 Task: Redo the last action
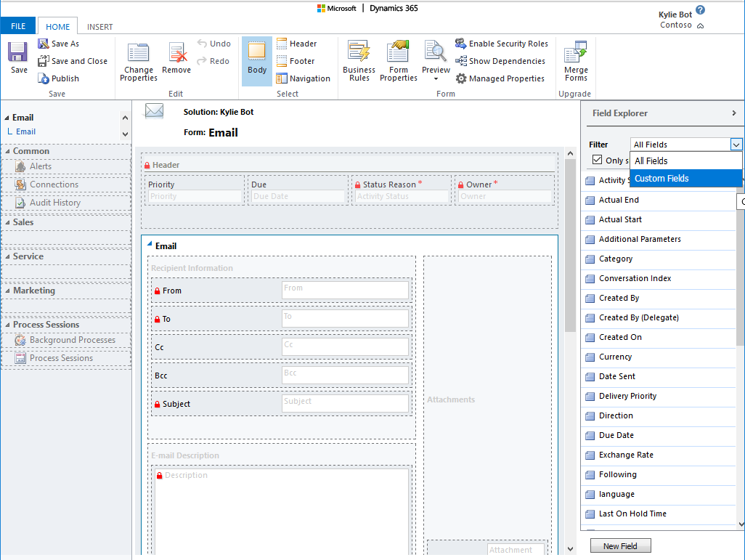(x=213, y=61)
